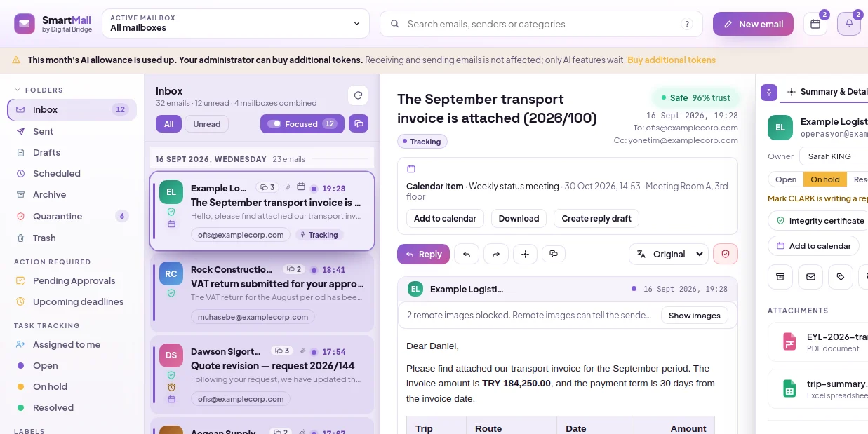
Task: Click the trip-summary Excel attachment icon
Action: click(789, 388)
